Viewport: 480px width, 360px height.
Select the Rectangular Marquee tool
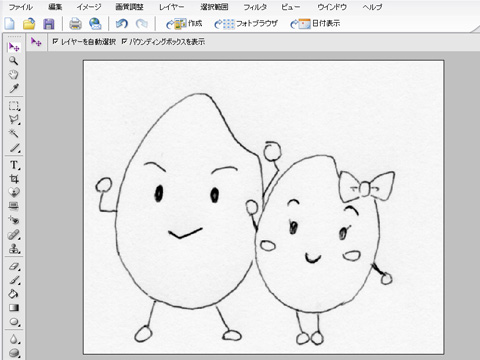point(14,106)
